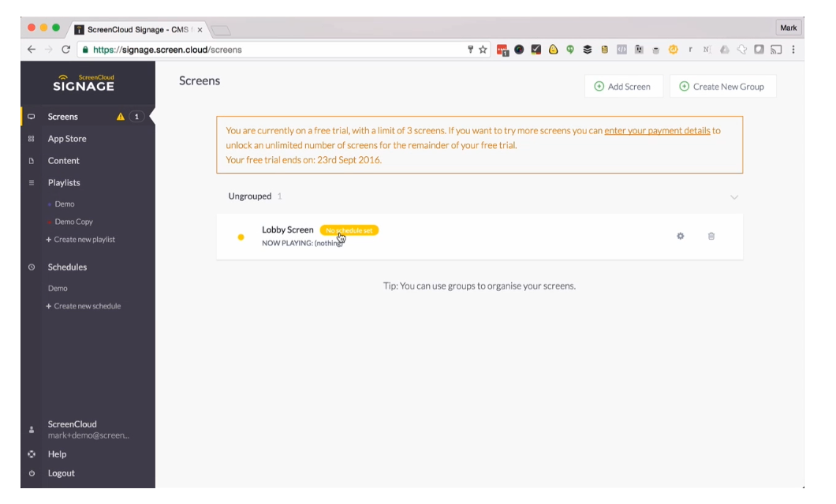The width and height of the screenshot is (836, 504).
Task: Delete Lobby Screen using trash icon
Action: [x=711, y=236]
